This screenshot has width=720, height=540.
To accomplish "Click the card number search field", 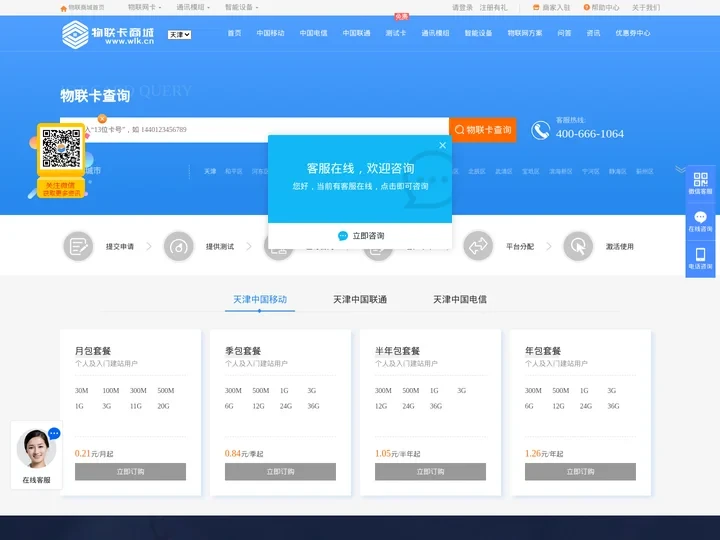I will [254, 129].
